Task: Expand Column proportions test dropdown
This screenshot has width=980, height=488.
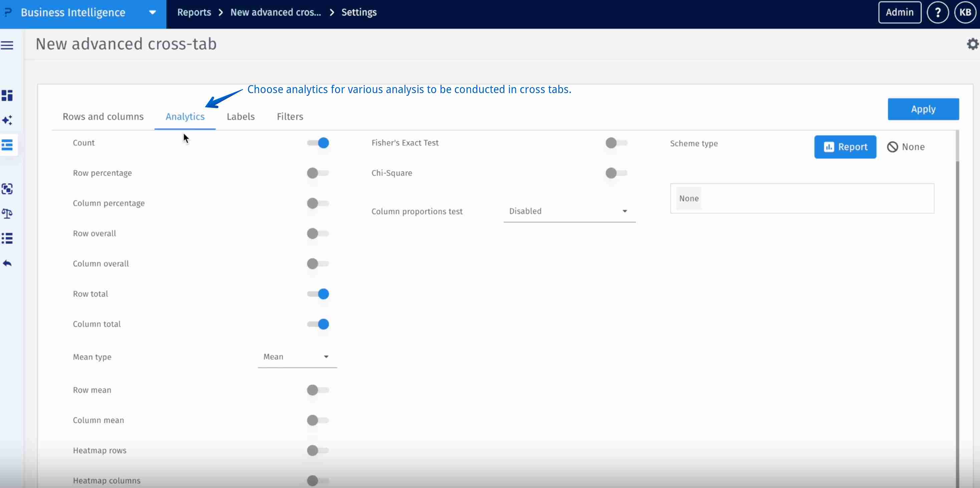Action: 569,211
